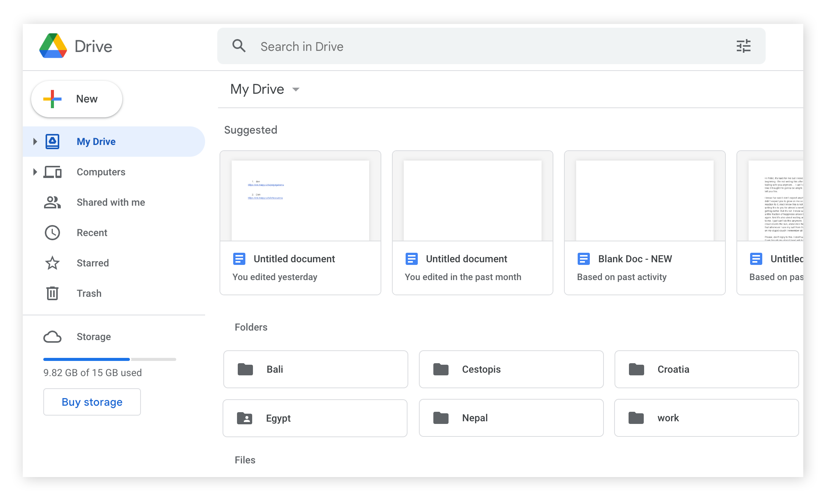Image resolution: width=831 pixels, height=504 pixels.
Task: Click the Storage cloud icon
Action: [52, 337]
